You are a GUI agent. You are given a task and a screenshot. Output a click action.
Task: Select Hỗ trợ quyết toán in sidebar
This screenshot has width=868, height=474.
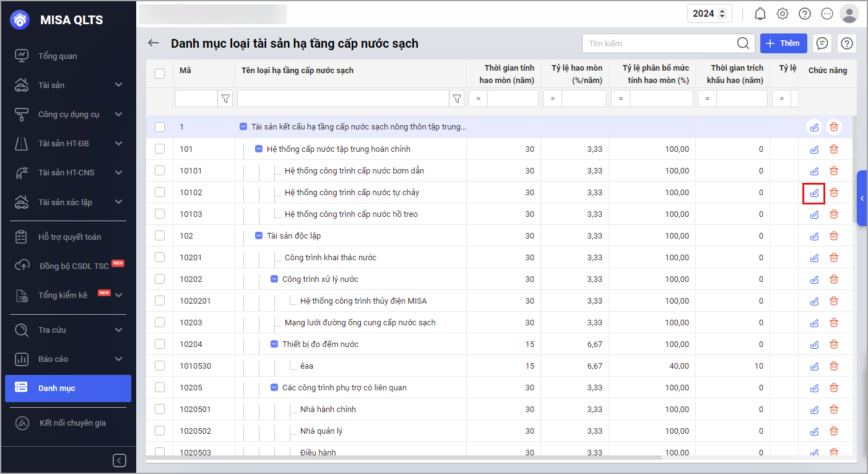point(69,237)
